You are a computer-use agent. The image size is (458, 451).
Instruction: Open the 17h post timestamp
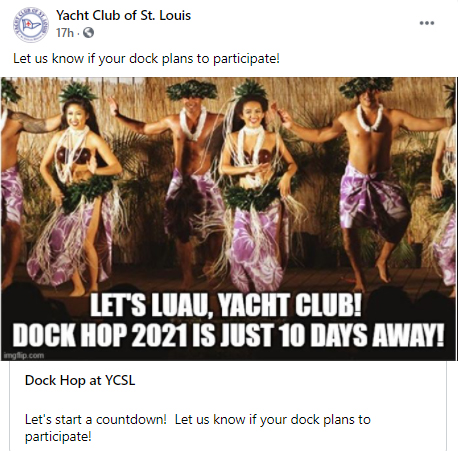point(65,33)
